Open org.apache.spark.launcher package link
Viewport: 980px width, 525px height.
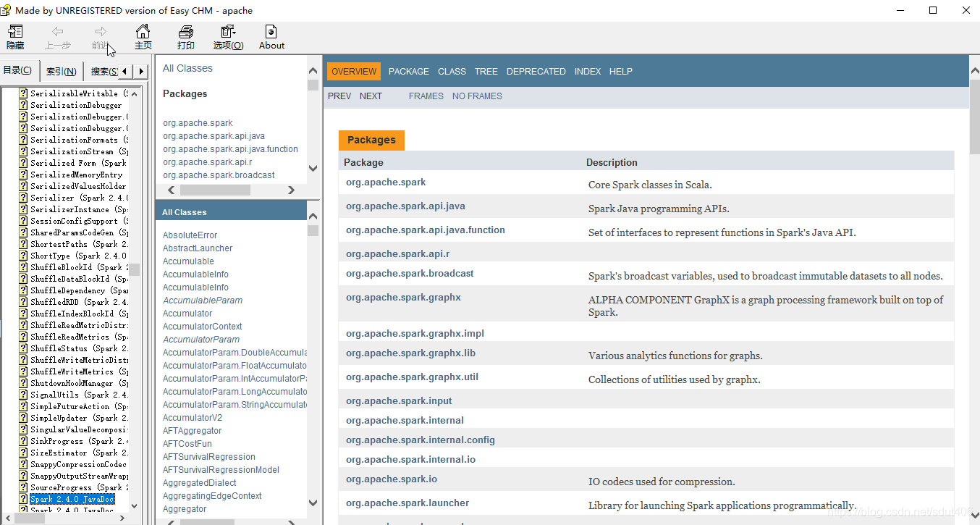[407, 503]
